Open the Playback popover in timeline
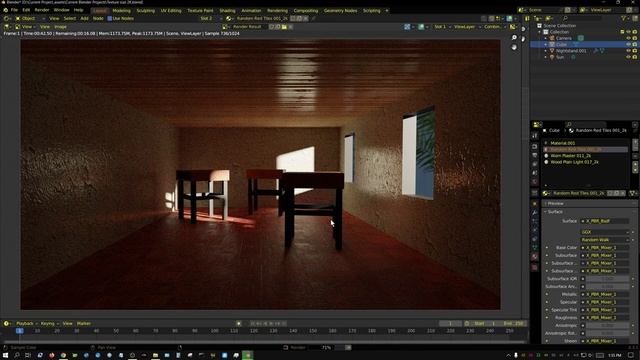This screenshot has height=360, width=640. (x=26, y=323)
